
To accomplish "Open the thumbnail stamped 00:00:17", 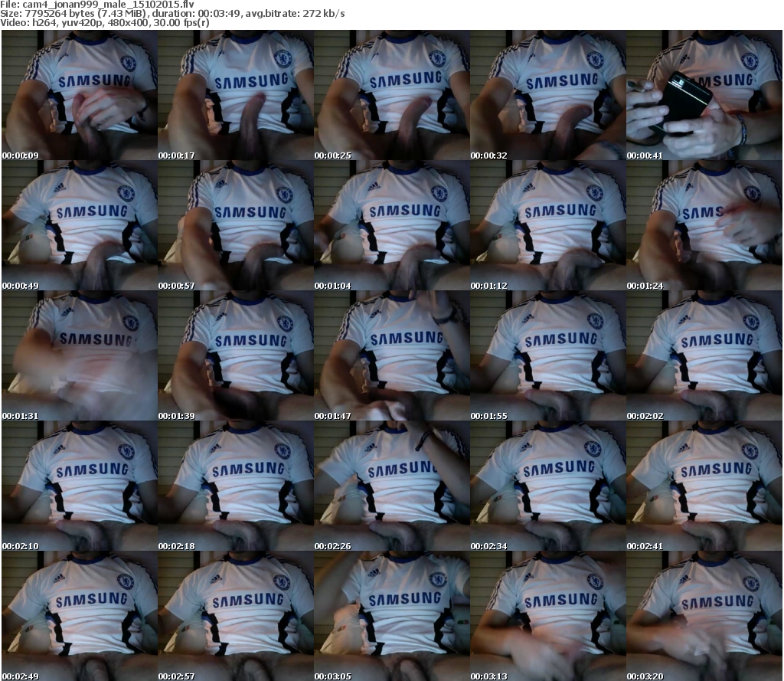I will pos(236,95).
